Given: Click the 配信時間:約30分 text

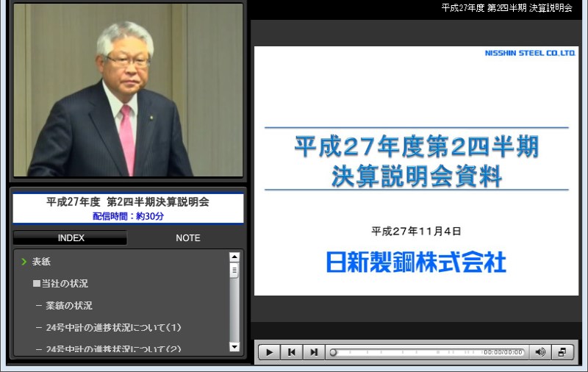Looking at the screenshot, I should [x=128, y=216].
